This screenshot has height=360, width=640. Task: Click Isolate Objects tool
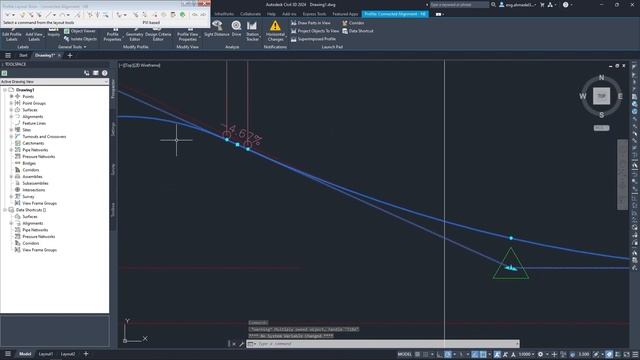point(80,39)
